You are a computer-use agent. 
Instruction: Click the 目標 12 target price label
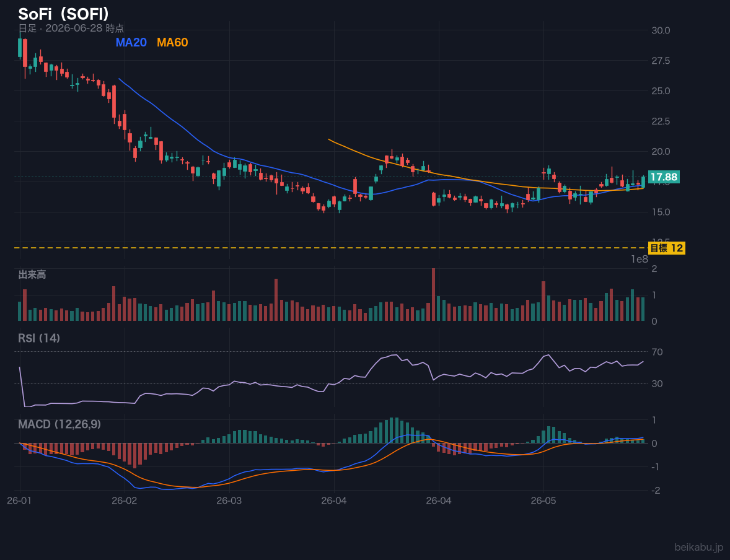point(666,248)
